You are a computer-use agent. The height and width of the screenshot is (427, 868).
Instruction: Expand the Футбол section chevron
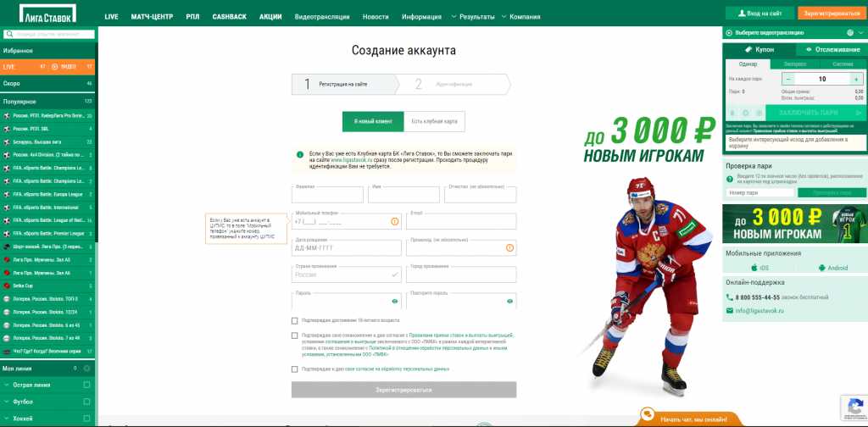click(x=6, y=402)
